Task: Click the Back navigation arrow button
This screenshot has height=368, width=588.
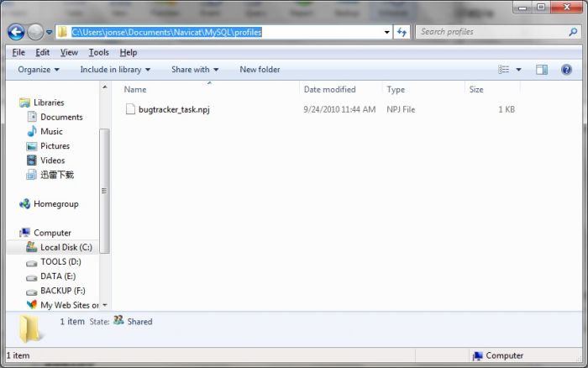Action: [16, 32]
